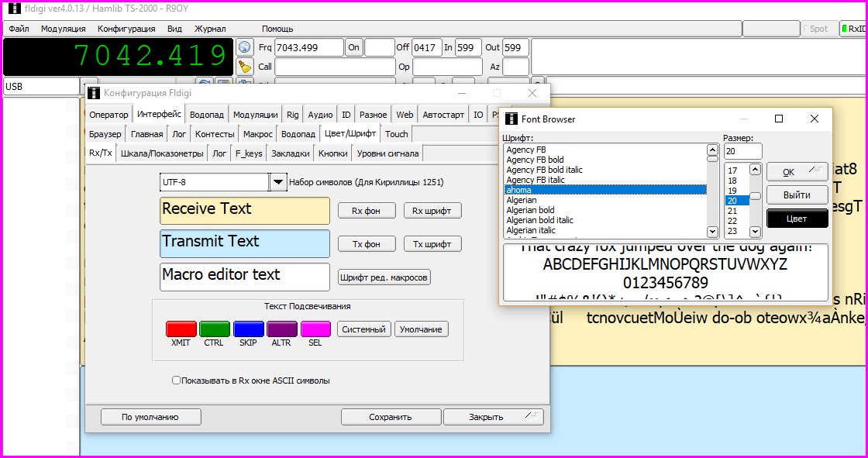
Task: Select the green CTRL highlight color
Action: (x=215, y=329)
